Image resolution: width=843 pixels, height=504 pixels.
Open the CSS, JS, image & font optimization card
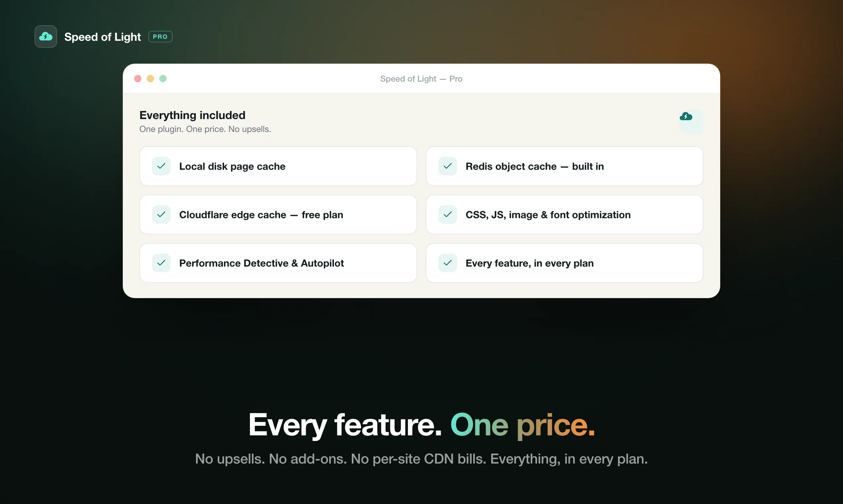tap(564, 215)
